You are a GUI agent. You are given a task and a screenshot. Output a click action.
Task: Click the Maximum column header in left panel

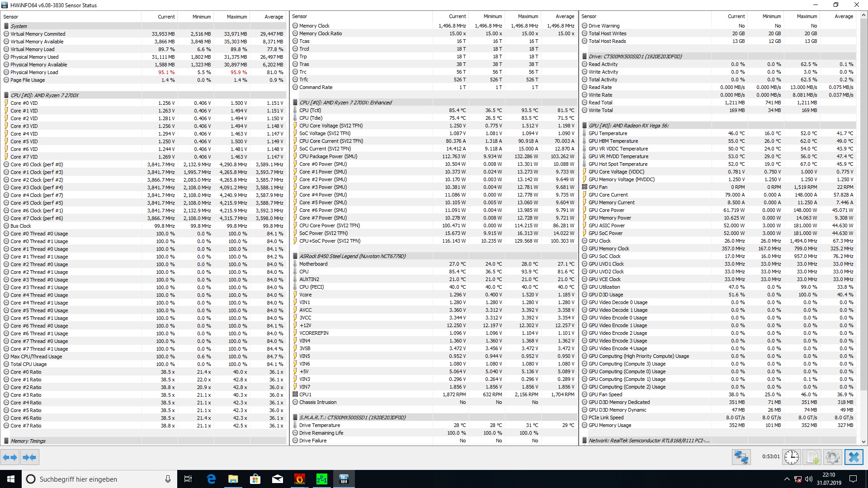point(237,17)
